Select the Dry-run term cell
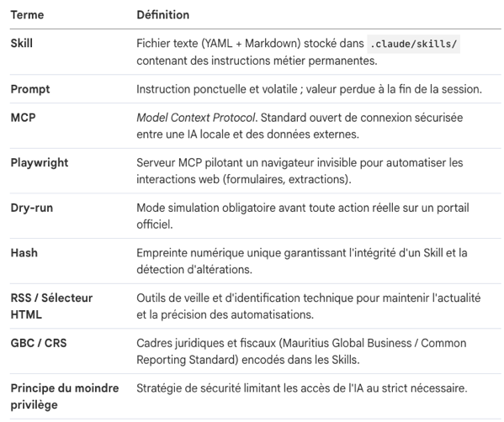 [32, 208]
